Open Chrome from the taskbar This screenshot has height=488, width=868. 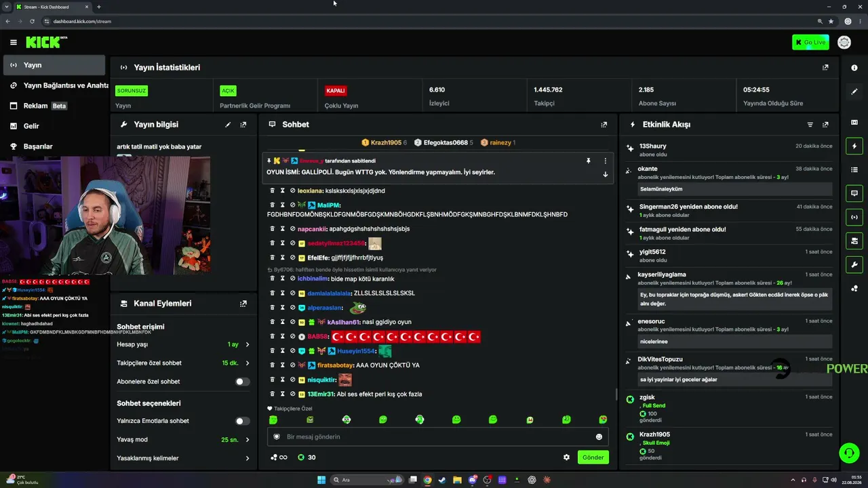(427, 480)
